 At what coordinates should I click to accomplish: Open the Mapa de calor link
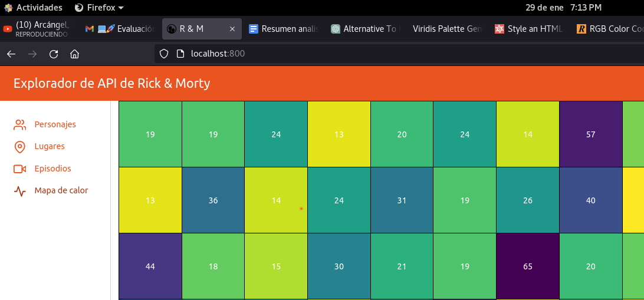(x=61, y=190)
